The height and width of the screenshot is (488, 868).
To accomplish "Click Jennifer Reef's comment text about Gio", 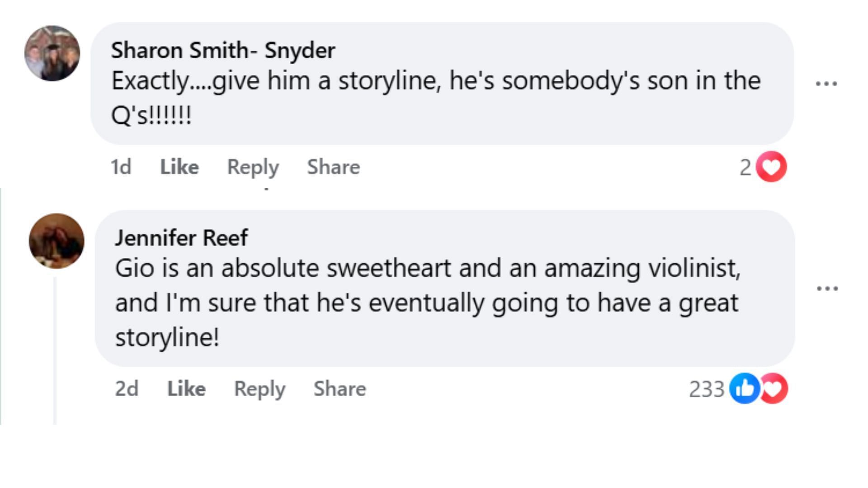I will click(x=427, y=302).
